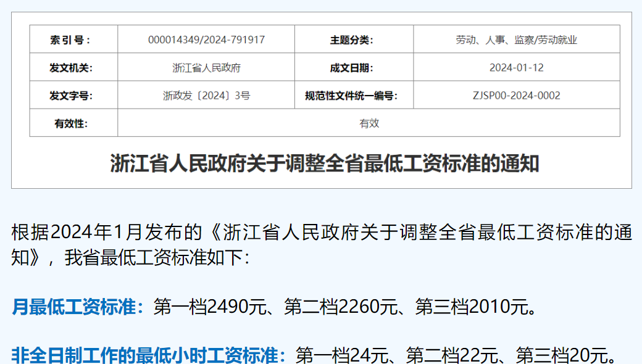The width and height of the screenshot is (642, 364).
Task: Select 浙江省人民政府 in the table
Action: 206,68
